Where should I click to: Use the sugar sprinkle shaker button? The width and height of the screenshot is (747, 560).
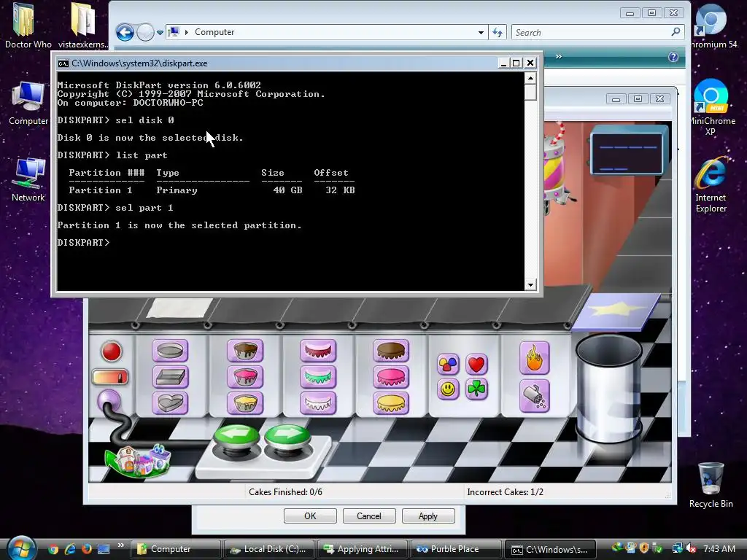point(535,396)
